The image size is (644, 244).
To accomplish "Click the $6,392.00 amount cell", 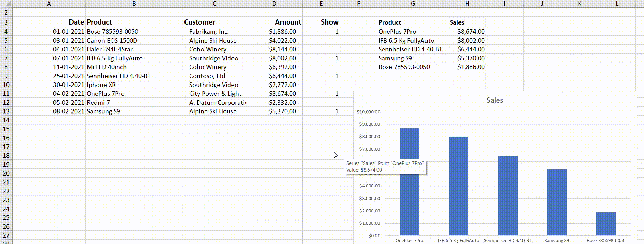I will tap(274, 67).
